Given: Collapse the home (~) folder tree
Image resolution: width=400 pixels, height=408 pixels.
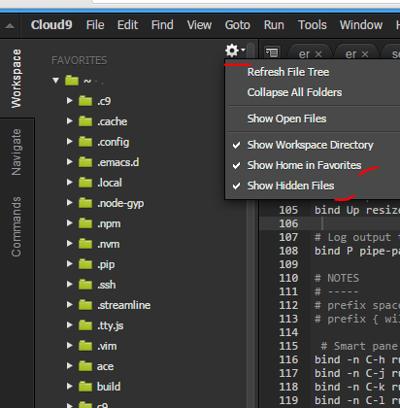Looking at the screenshot, I should tap(56, 80).
